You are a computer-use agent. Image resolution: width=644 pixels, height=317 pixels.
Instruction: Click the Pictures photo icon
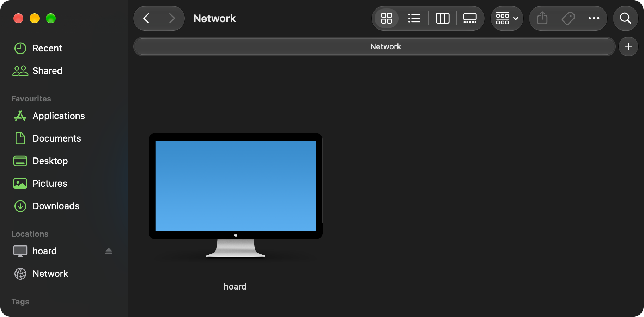(x=20, y=184)
